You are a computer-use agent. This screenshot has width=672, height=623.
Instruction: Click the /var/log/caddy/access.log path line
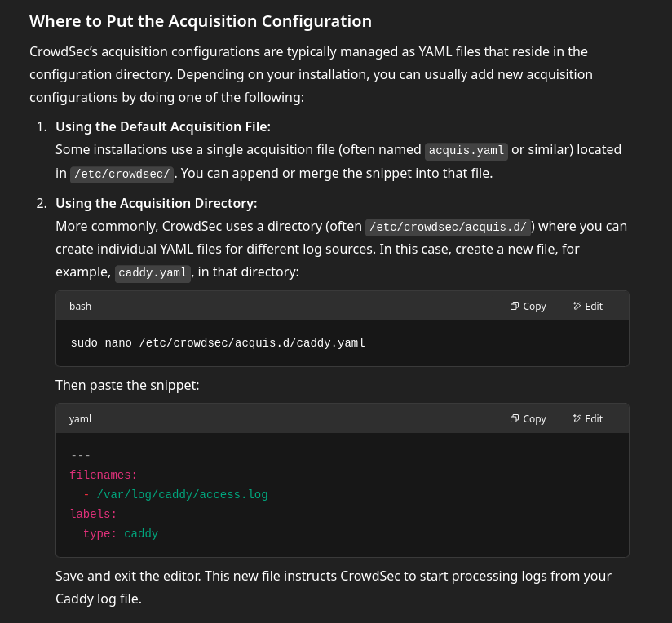coord(182,494)
